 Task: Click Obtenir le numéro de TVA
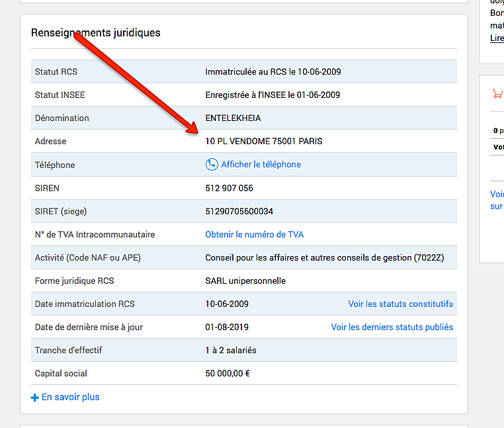click(254, 234)
